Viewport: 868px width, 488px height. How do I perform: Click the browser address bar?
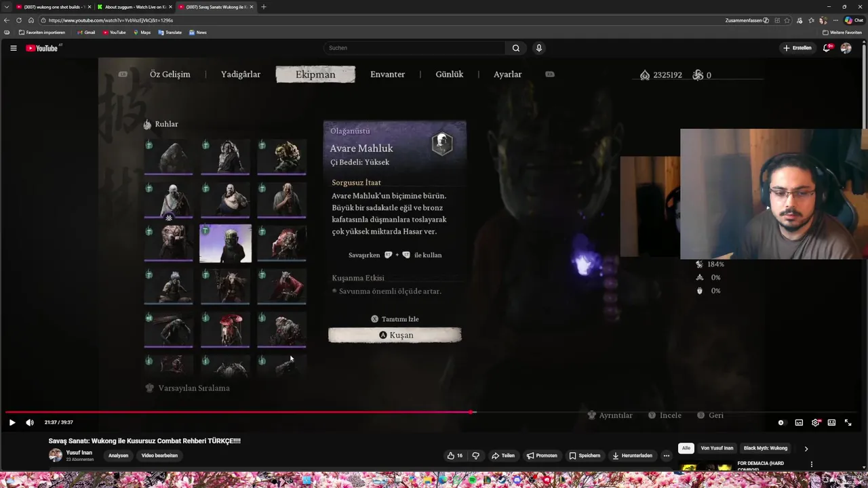tap(380, 20)
